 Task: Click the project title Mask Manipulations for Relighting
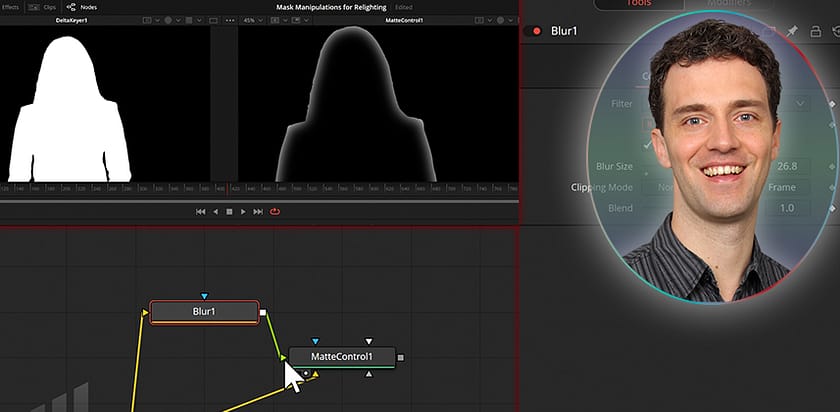pyautogui.click(x=332, y=8)
